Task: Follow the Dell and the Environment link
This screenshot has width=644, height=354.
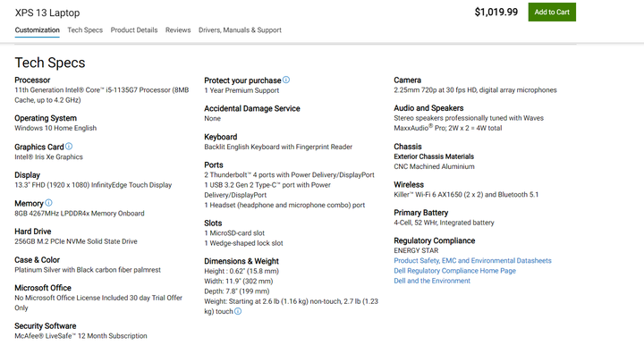Action: 432,281
